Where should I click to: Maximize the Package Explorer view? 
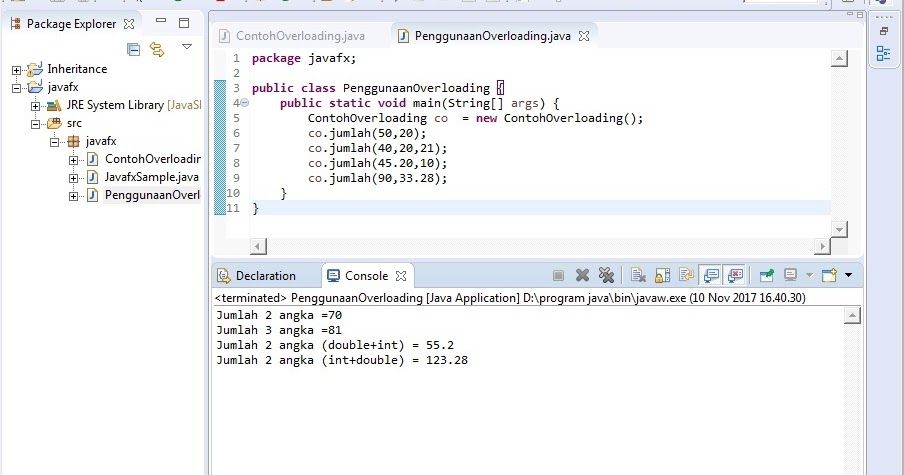coord(184,23)
